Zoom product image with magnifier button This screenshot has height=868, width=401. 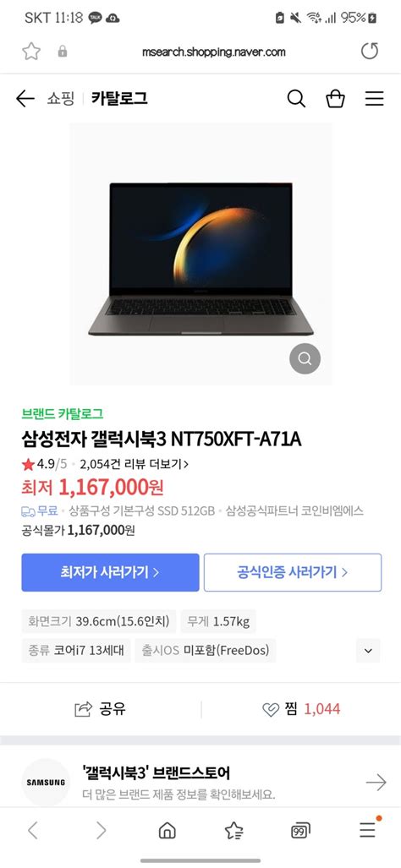point(305,358)
